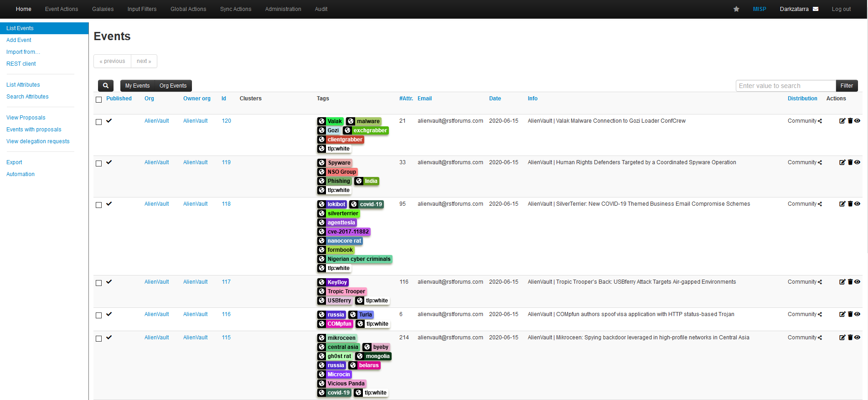Click the red clientgrabber tag
Image resolution: width=868 pixels, height=400 pixels.
pyautogui.click(x=345, y=140)
